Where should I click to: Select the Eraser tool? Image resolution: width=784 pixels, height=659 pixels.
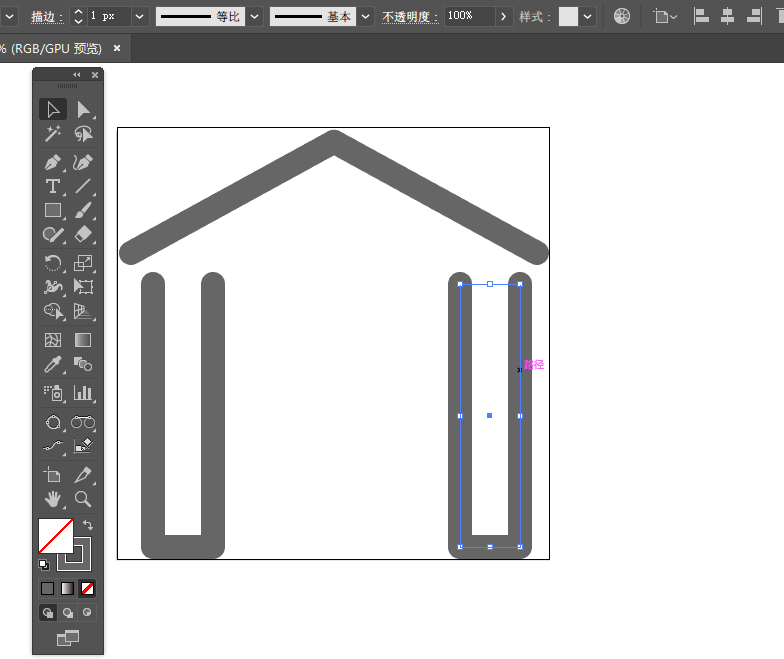[83, 234]
